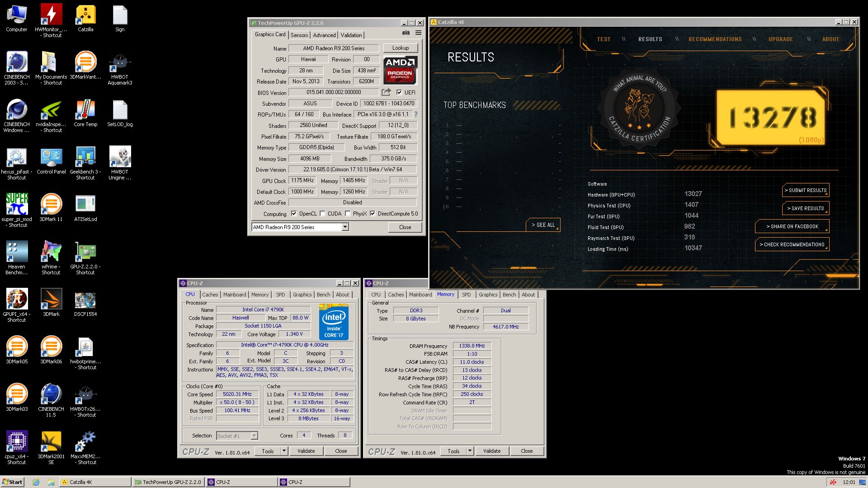Click the GPU-Z screenshot camera icon
Screen dimensions: 868x488
click(x=406, y=33)
